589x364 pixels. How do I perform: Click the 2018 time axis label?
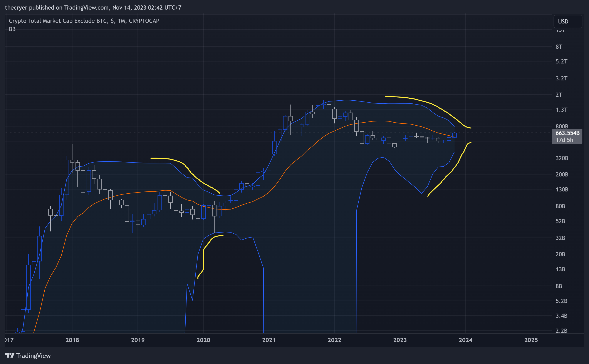coord(72,340)
